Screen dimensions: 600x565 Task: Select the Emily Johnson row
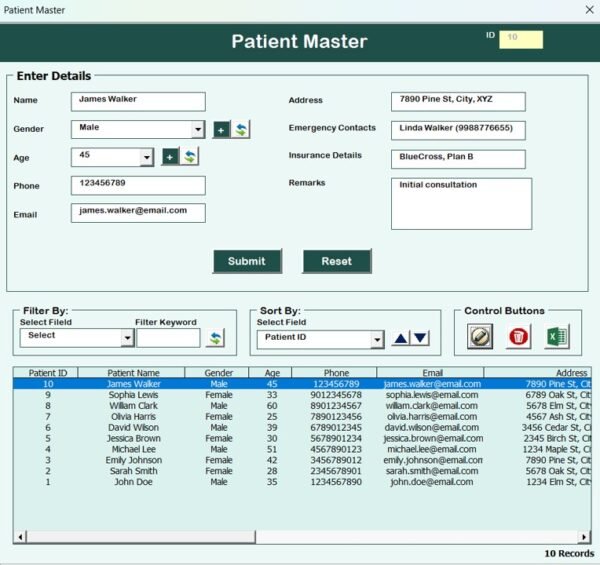(x=302, y=460)
